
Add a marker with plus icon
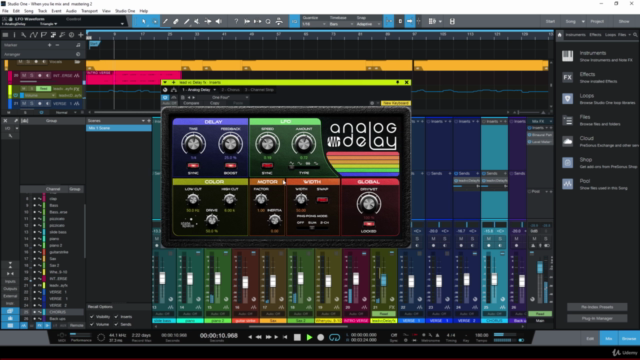pos(50,45)
